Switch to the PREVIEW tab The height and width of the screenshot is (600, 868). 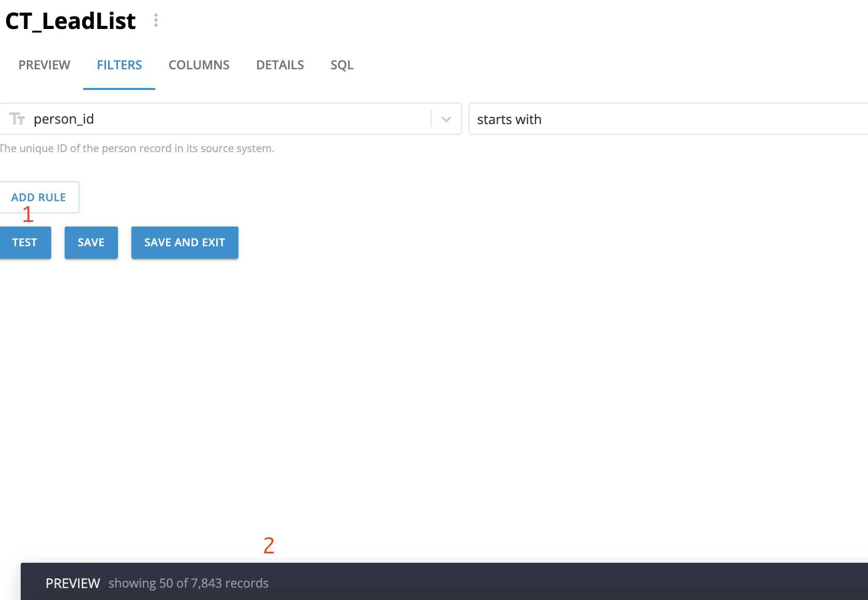pos(44,65)
